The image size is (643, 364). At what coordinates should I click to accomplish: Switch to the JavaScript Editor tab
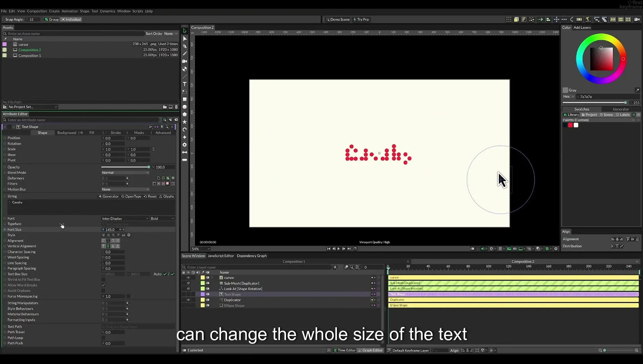click(x=221, y=256)
